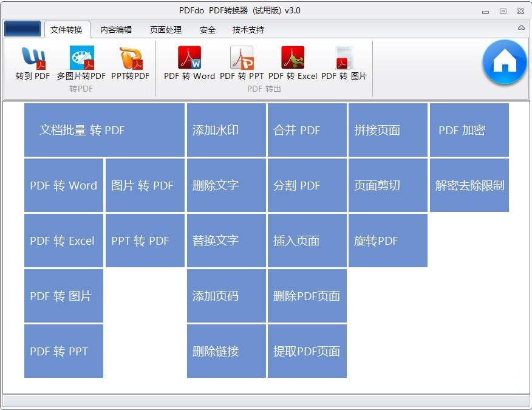Select the PDF 加密 option
The image size is (532, 410).
click(x=469, y=130)
